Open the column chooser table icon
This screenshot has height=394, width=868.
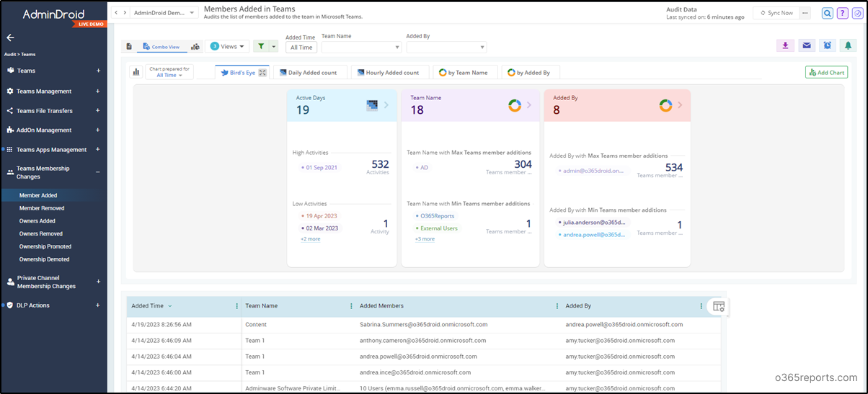[718, 306]
